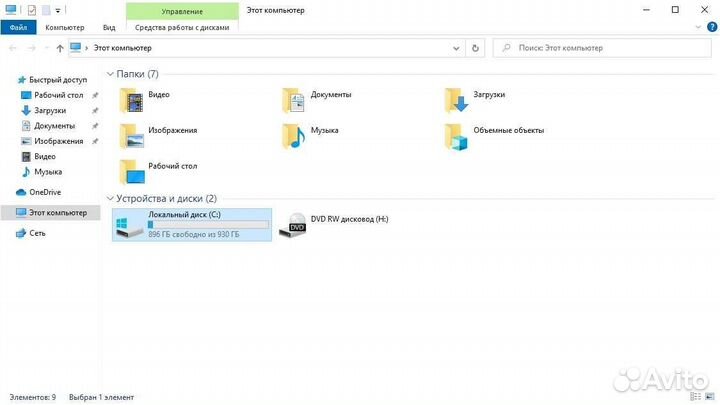Collapse the Папки (7) group
The width and height of the screenshot is (720, 405).
click(110, 74)
